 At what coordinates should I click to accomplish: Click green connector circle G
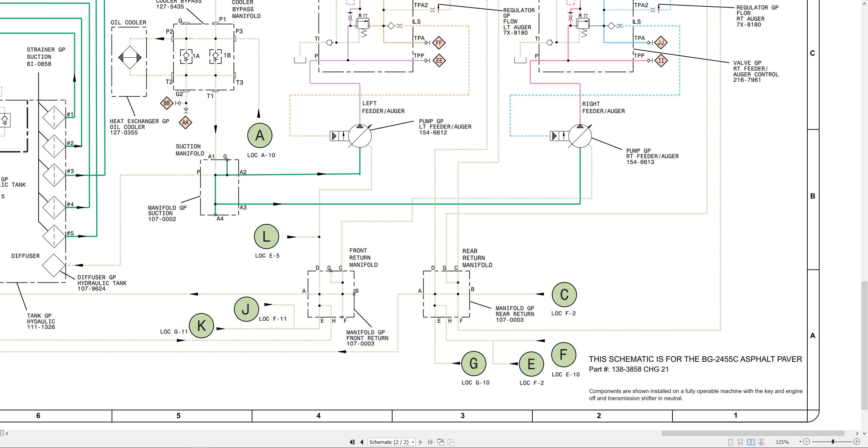pos(474,363)
